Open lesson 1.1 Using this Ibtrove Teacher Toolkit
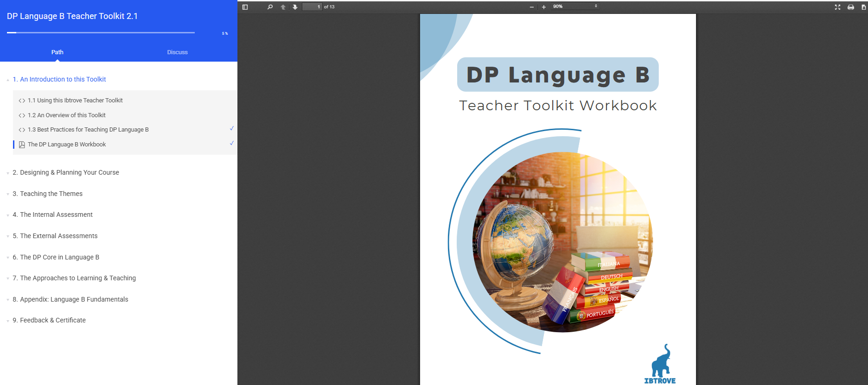Viewport: 868px width, 385px height. point(75,101)
